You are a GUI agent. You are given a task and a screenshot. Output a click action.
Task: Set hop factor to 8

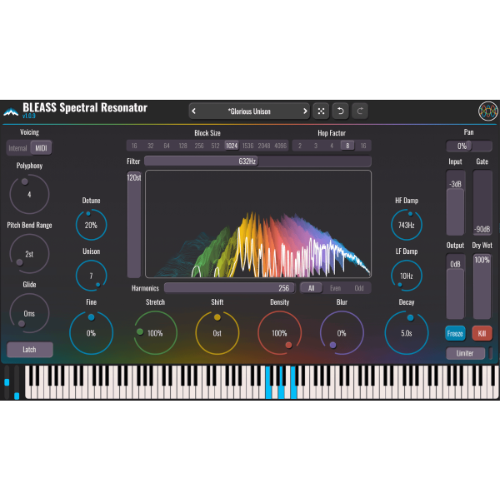[x=348, y=146]
